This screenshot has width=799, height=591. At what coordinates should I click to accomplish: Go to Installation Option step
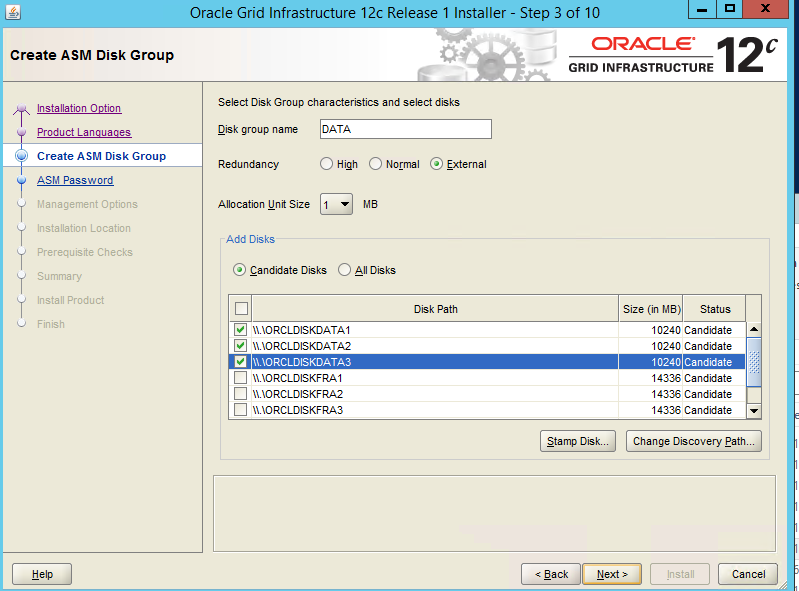(x=79, y=108)
